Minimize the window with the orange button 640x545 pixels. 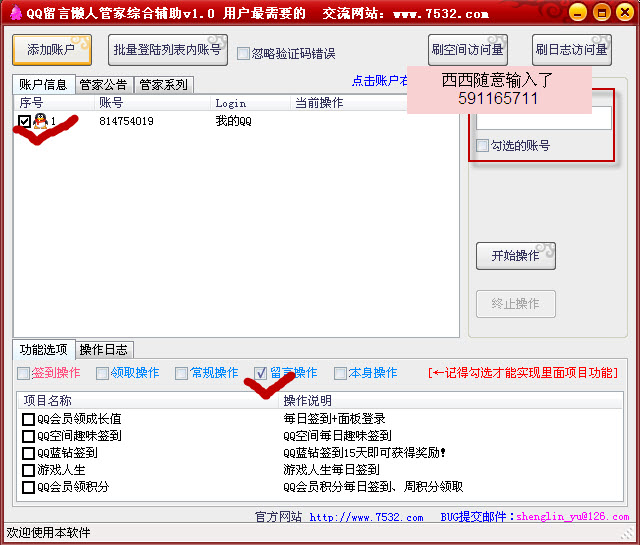click(x=576, y=14)
